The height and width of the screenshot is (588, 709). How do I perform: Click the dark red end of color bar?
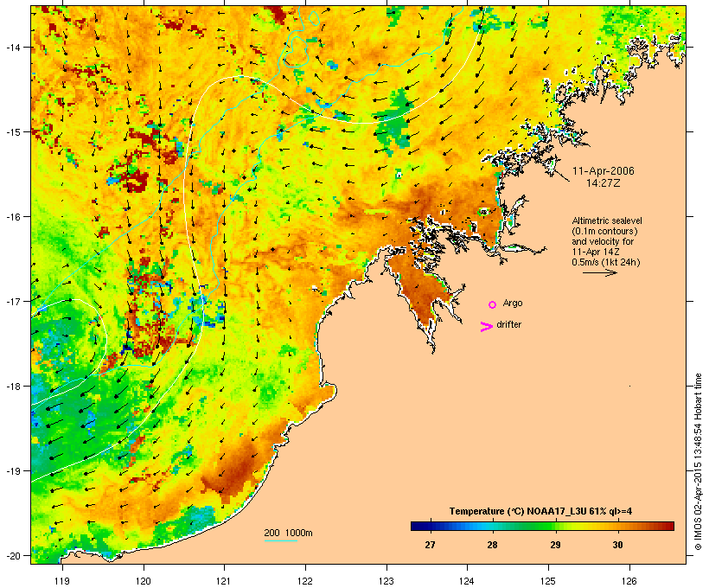pyautogui.click(x=669, y=526)
